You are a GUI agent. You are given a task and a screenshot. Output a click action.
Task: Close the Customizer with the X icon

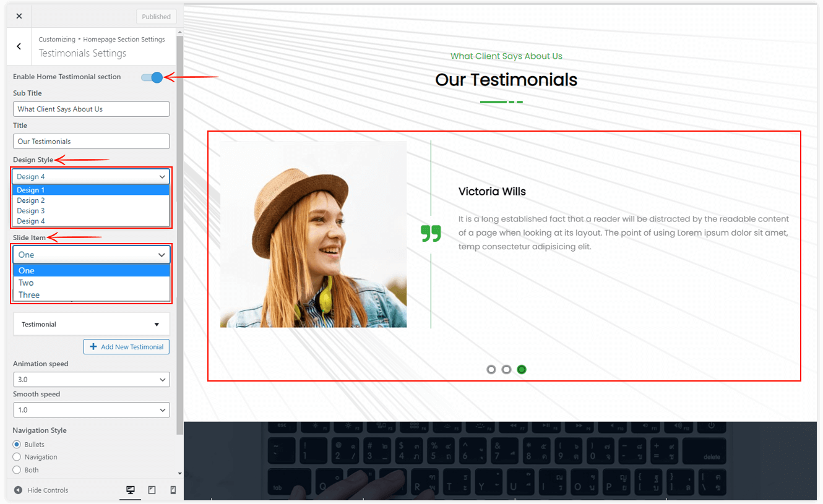pyautogui.click(x=19, y=17)
